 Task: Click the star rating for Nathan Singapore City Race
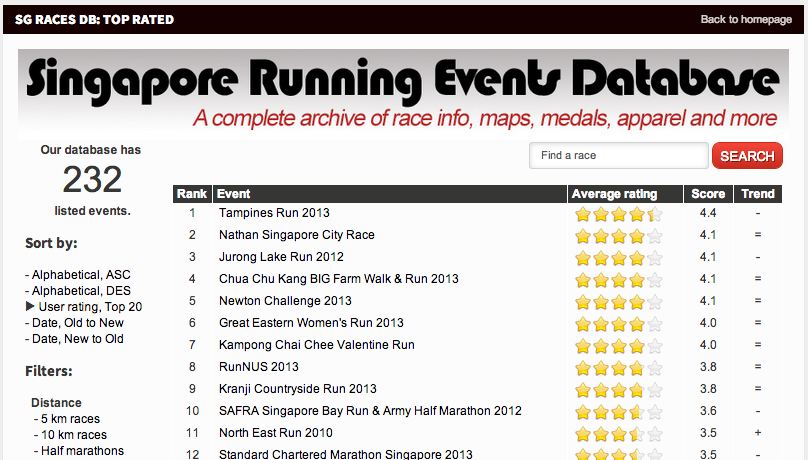[x=619, y=236]
